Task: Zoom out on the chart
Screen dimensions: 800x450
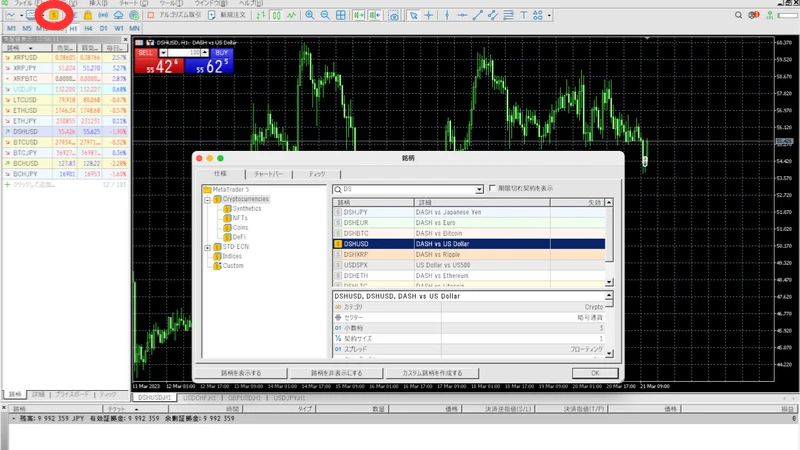Action: click(x=325, y=15)
